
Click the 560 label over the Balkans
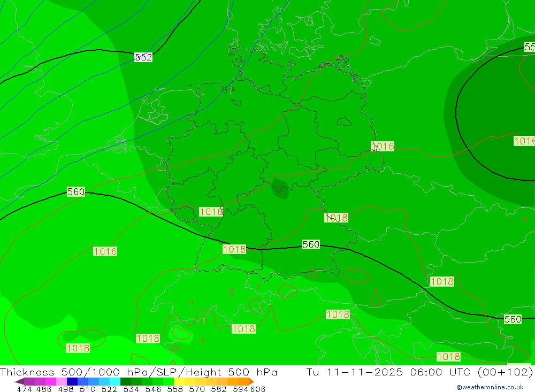click(x=513, y=319)
